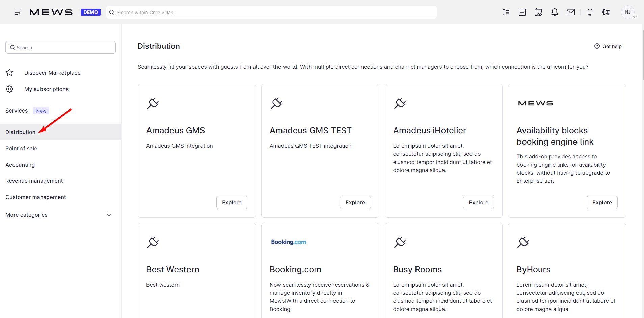Click the MEWS logo on Availability blocks card
This screenshot has height=318, width=644.
point(536,103)
